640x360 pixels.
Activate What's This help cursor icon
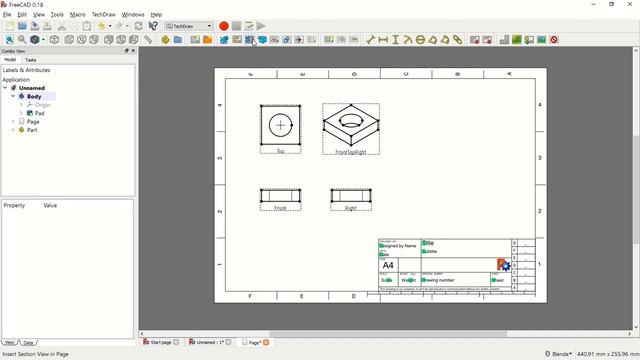point(153,26)
